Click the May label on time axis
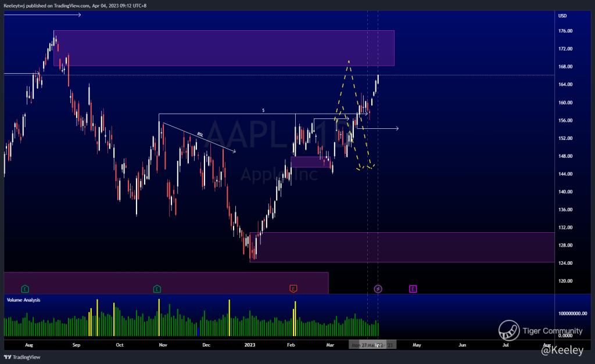 (417, 345)
